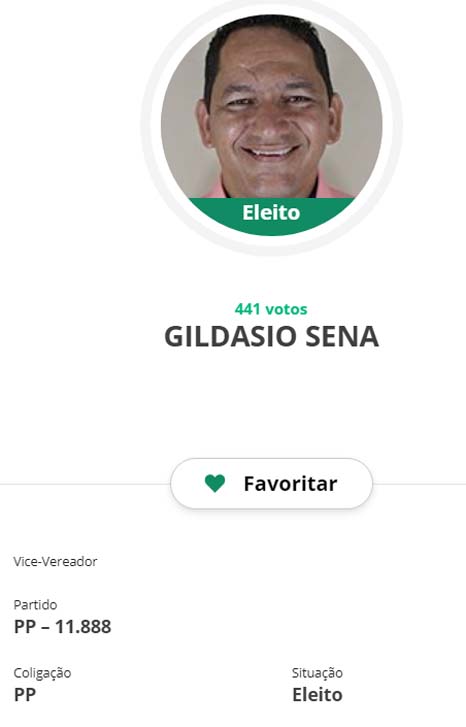This screenshot has width=466, height=727.
Task: Click the Coligação label
Action: [42, 673]
